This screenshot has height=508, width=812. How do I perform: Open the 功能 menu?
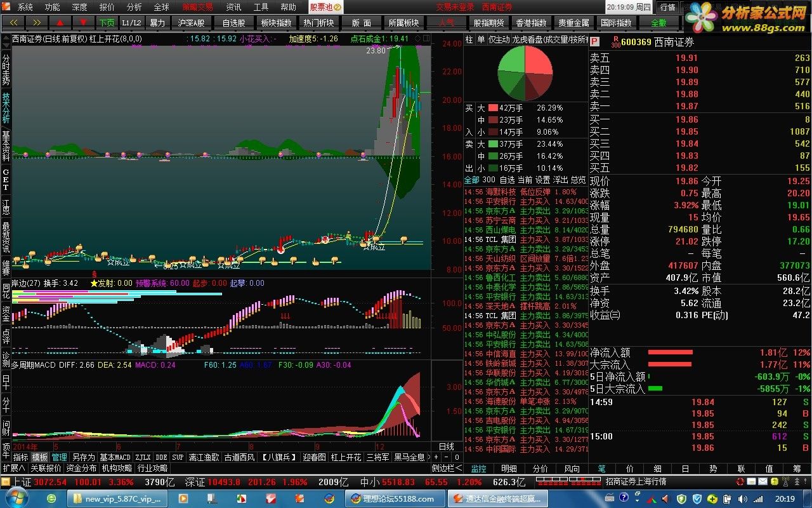point(53,7)
